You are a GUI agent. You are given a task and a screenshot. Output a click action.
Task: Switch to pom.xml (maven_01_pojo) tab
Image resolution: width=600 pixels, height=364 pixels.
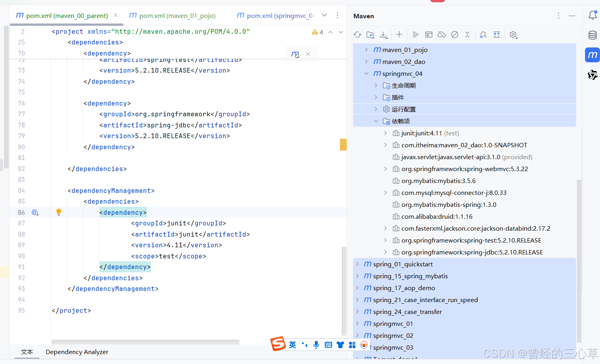(172, 15)
